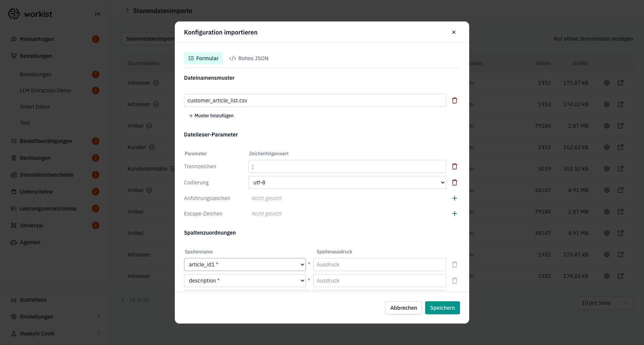Open external link icon for the 162.62 kB row
644x345 pixels.
(621, 147)
